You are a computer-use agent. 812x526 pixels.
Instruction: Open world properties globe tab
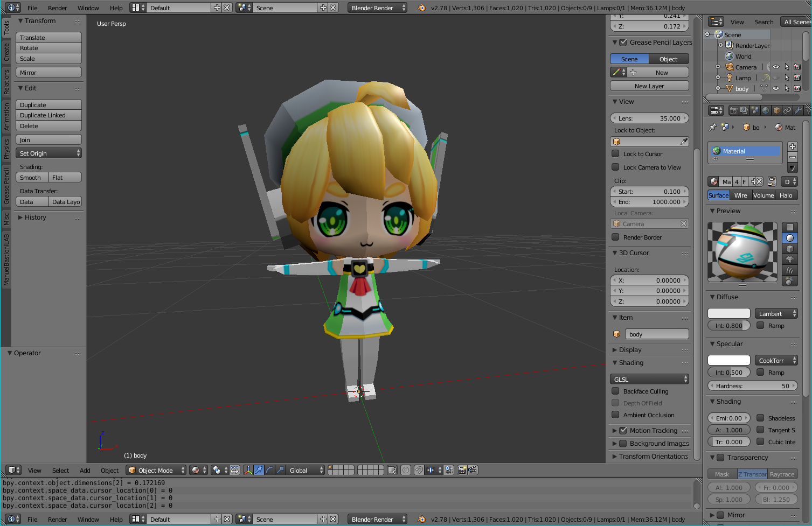766,110
